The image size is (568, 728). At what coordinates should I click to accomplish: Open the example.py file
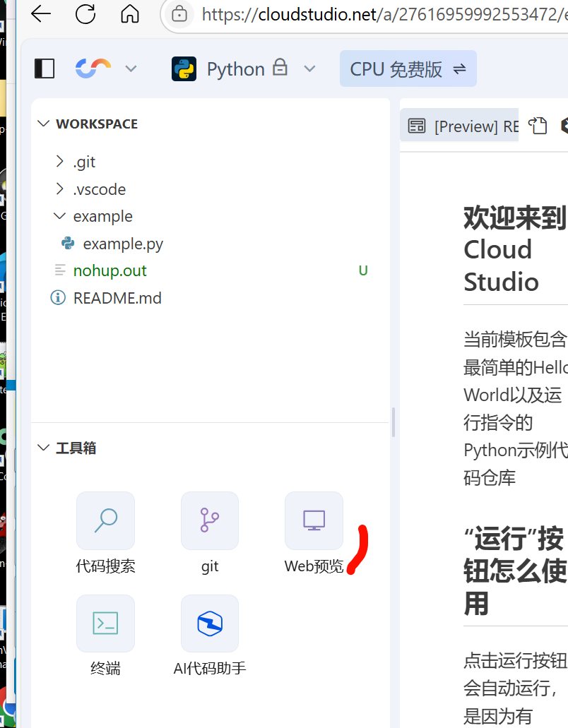tap(123, 244)
